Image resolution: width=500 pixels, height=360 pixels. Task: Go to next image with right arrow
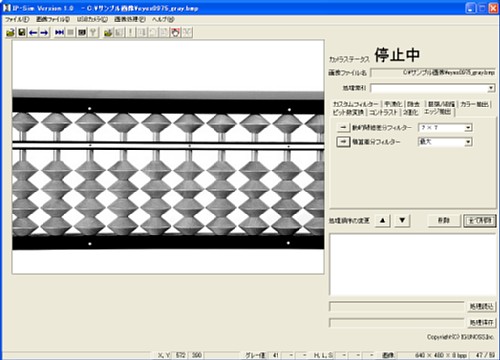pos(44,32)
